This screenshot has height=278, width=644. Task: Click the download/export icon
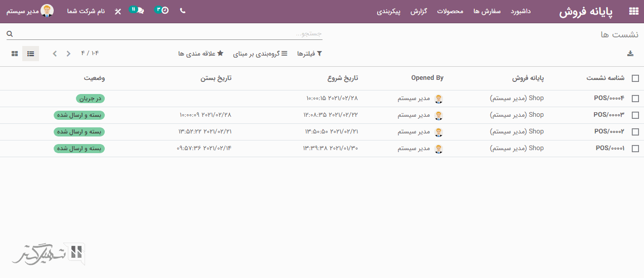630,54
